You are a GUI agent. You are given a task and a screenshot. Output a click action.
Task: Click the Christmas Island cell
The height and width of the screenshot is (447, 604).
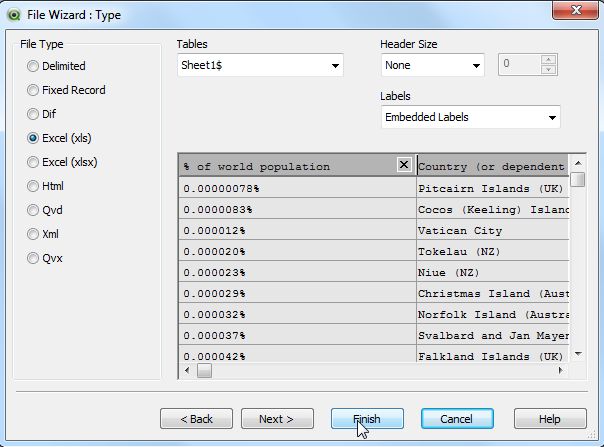click(x=493, y=293)
